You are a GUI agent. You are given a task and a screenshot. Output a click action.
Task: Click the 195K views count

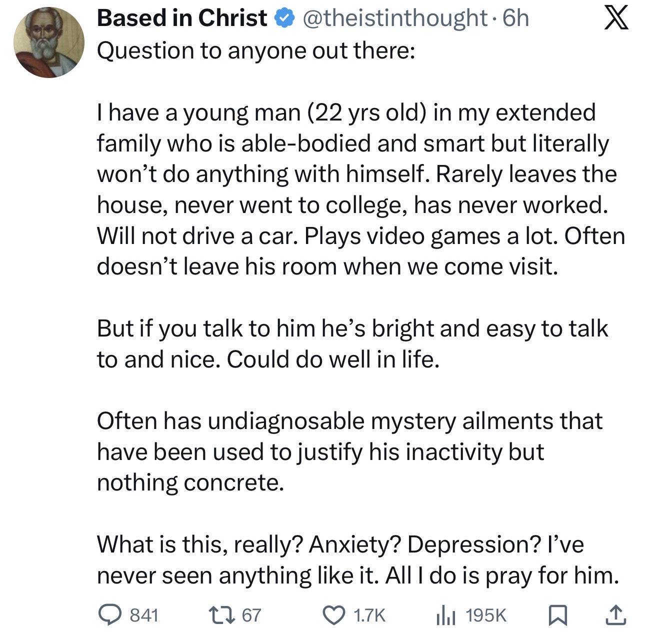coord(486,615)
